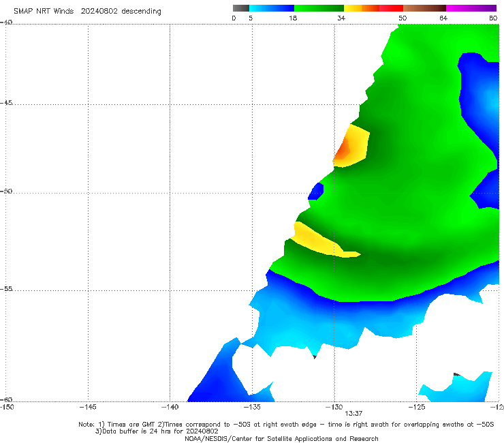Click the longitude axis label '-125'
The width and height of the screenshot is (504, 443).
(417, 407)
